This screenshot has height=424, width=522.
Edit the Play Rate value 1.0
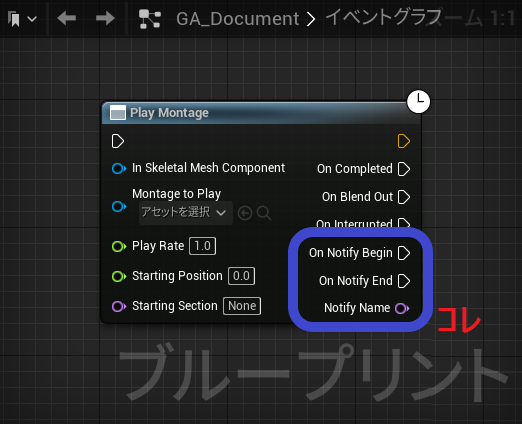[202, 246]
